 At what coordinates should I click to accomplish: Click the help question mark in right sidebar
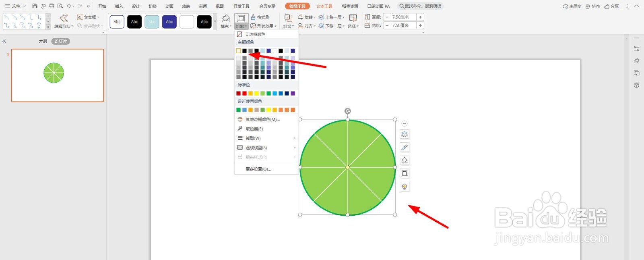tap(636, 85)
